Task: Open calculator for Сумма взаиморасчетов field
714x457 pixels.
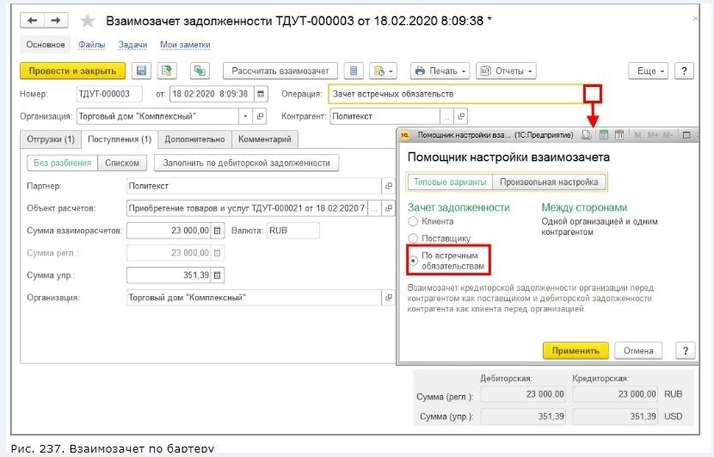Action: [220, 230]
